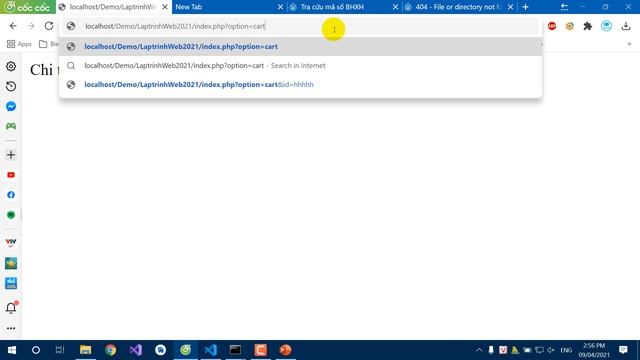Image resolution: width=640 pixels, height=360 pixels.
Task: Open the Extensions puzzle icon
Action: 588,26
